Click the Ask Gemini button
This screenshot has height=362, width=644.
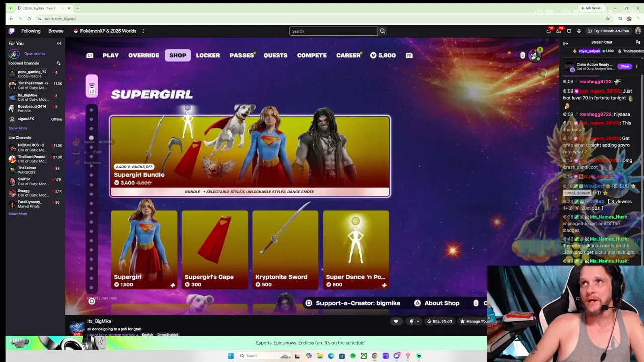(x=591, y=8)
